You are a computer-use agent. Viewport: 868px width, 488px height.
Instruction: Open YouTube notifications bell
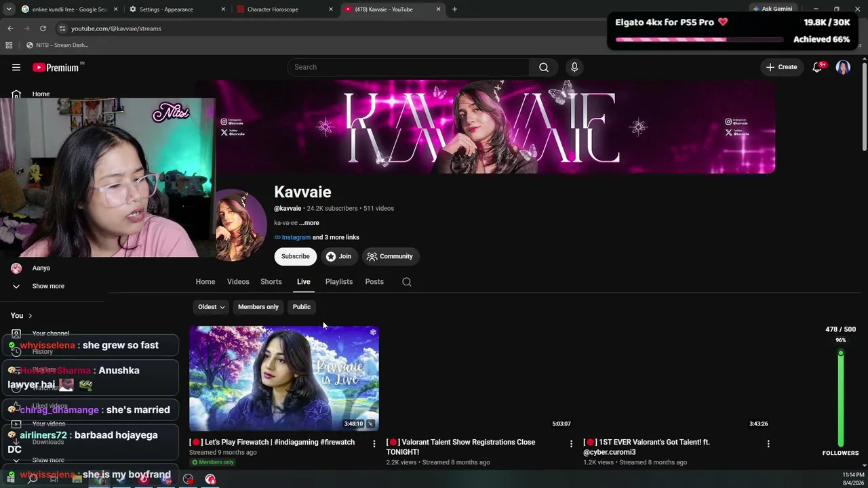coord(817,67)
